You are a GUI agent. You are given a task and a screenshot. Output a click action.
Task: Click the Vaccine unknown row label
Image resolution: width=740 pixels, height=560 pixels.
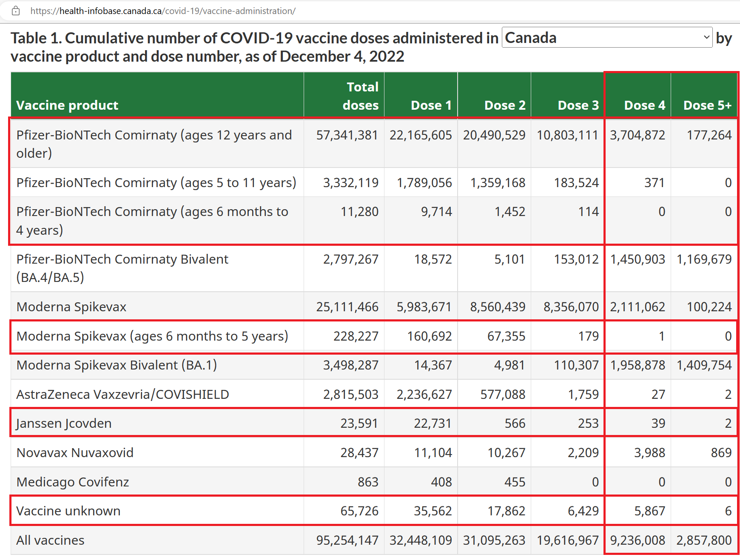point(68,511)
